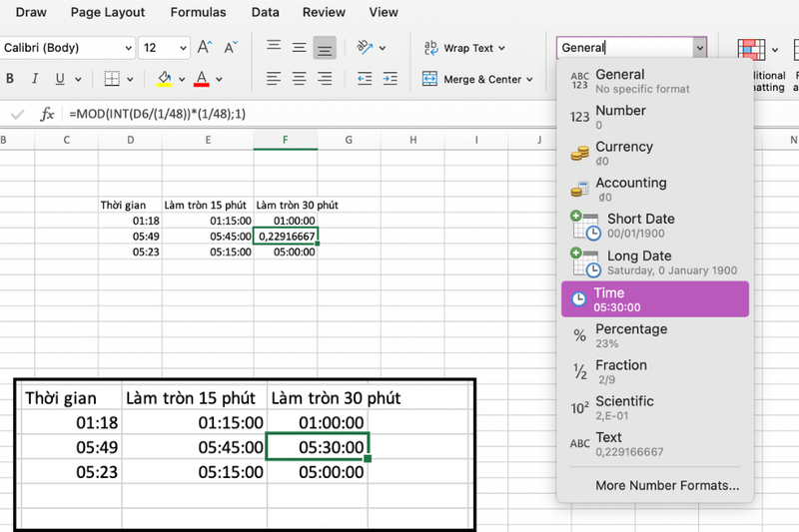The height and width of the screenshot is (532, 799).
Task: Align text to top
Action: pyautogui.click(x=274, y=46)
